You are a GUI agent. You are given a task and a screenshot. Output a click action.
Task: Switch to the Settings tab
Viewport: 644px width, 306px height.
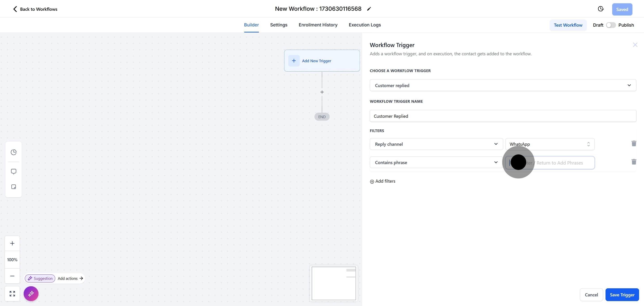[278, 25]
